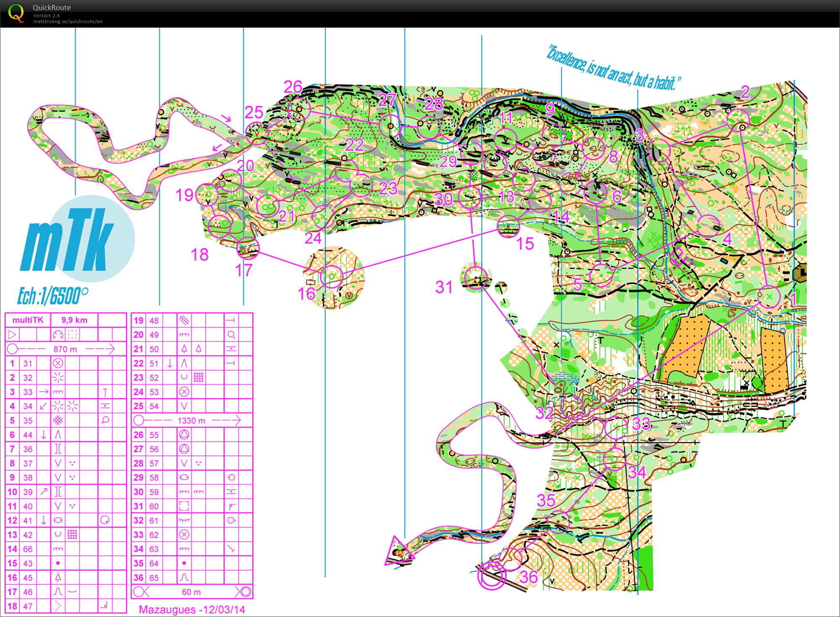Viewport: 840px width, 617px height.
Task: Select control circle 28 on map
Action: [428, 126]
